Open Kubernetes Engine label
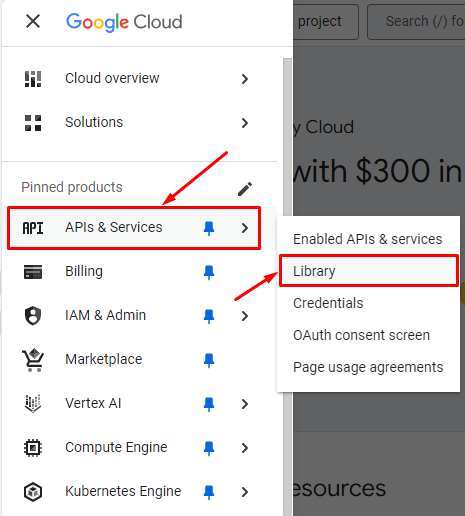The image size is (465, 516). pos(123,492)
